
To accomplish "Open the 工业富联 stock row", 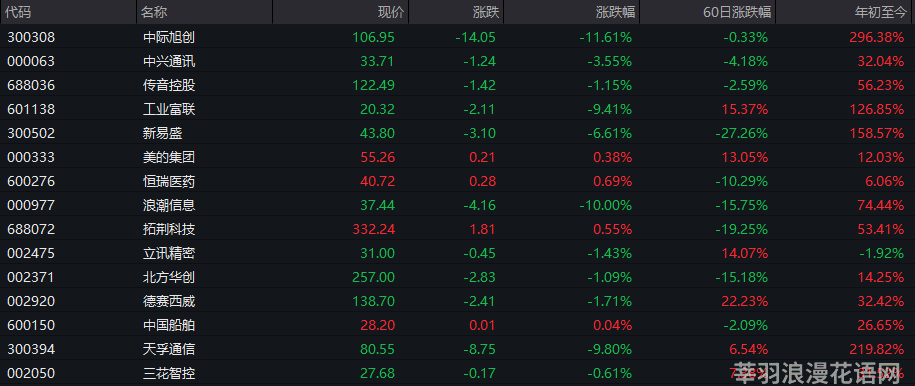I will coord(458,109).
